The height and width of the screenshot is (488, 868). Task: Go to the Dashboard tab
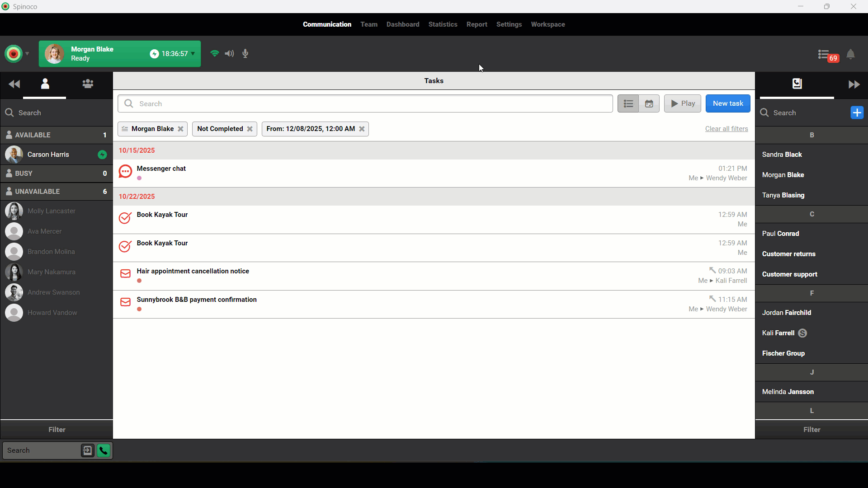(x=402, y=24)
